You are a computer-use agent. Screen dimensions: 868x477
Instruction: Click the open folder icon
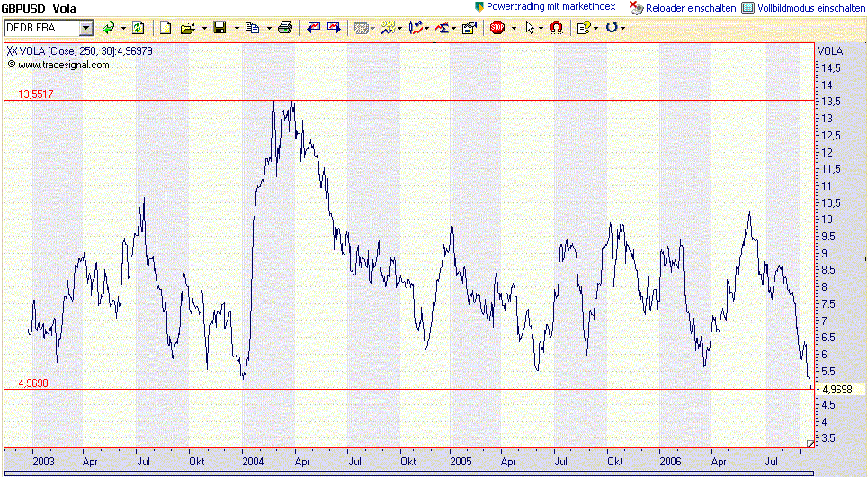(x=187, y=28)
